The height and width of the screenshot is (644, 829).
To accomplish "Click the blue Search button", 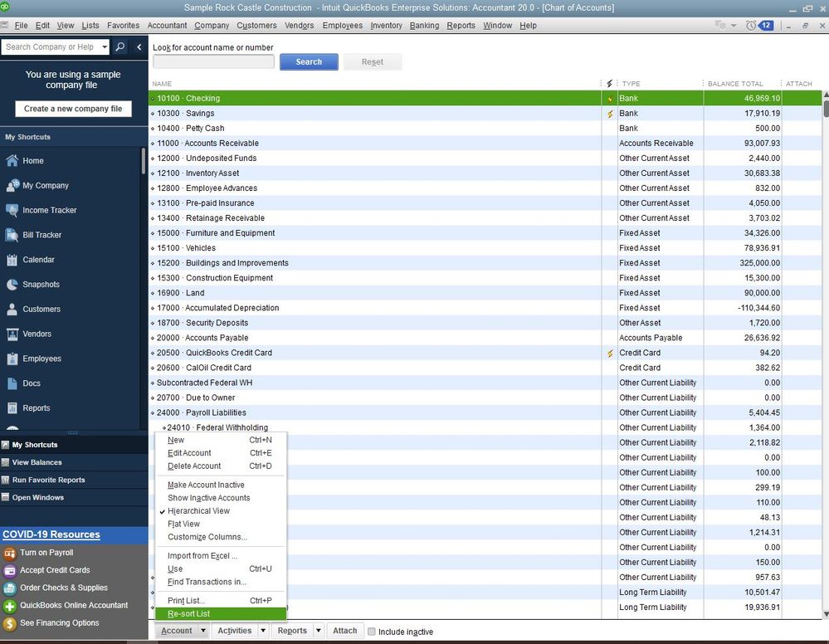I will (309, 62).
